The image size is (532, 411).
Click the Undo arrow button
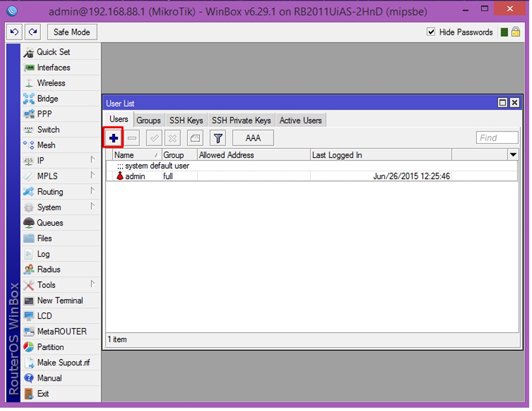click(14, 32)
